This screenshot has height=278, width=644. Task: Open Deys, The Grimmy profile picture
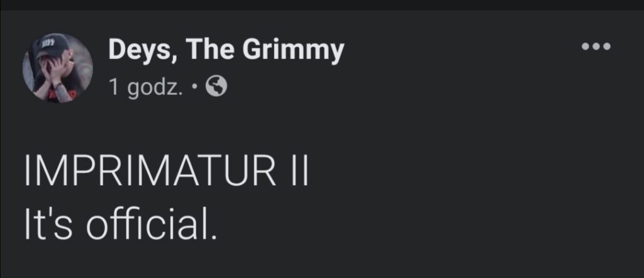(x=58, y=68)
